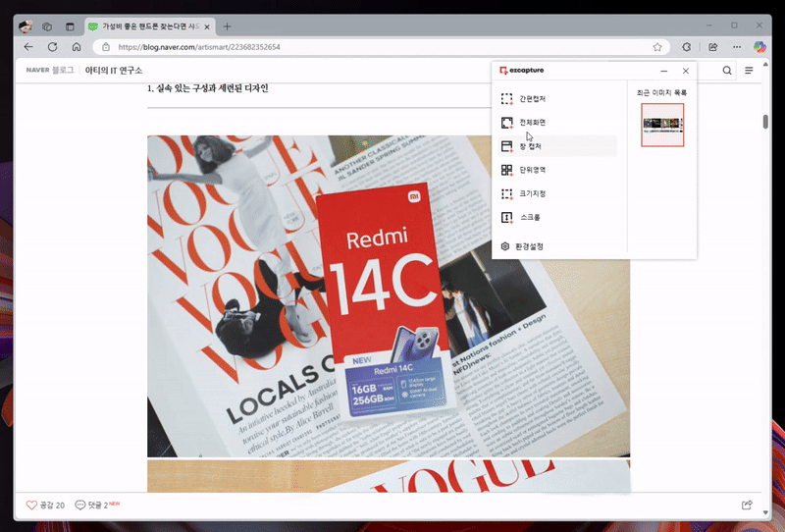Reload the page with refresh icon
This screenshot has width=785, height=532.
click(53, 46)
